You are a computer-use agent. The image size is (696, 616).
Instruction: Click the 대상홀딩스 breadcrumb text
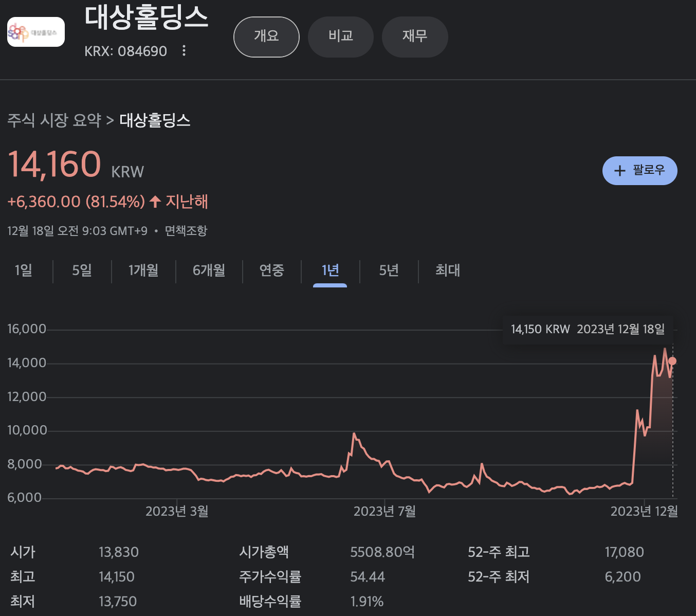[155, 120]
